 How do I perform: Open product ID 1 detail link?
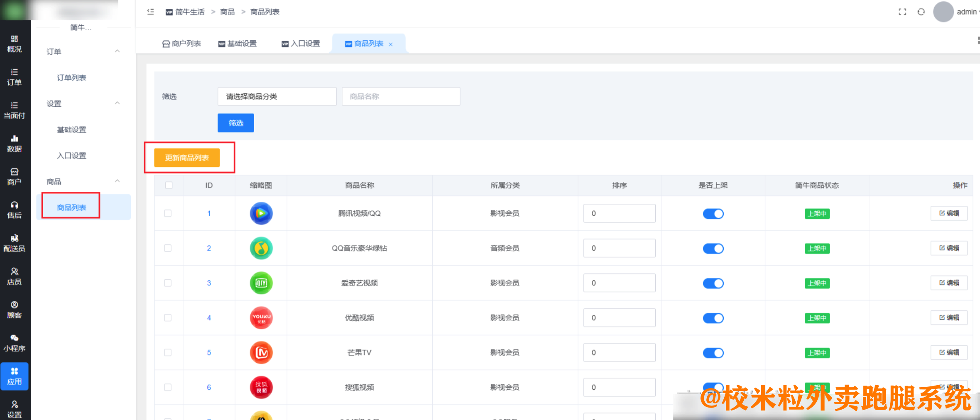click(209, 213)
